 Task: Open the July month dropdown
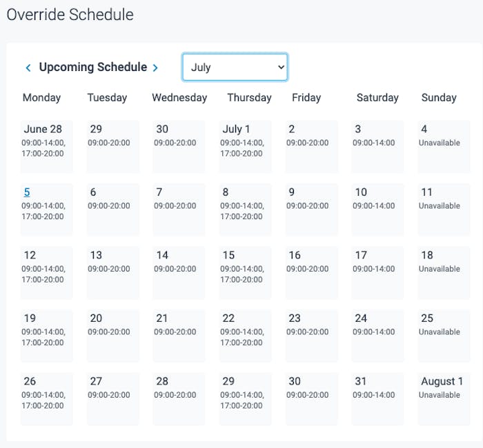tap(235, 68)
